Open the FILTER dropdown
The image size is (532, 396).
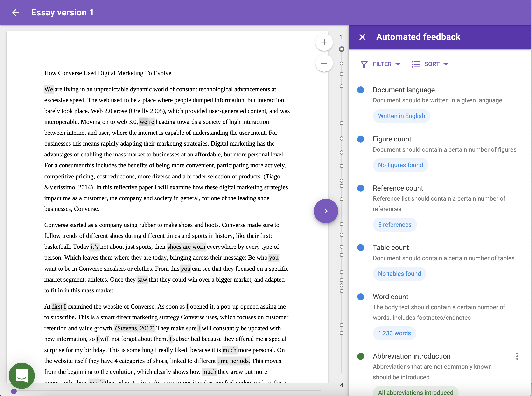point(386,64)
